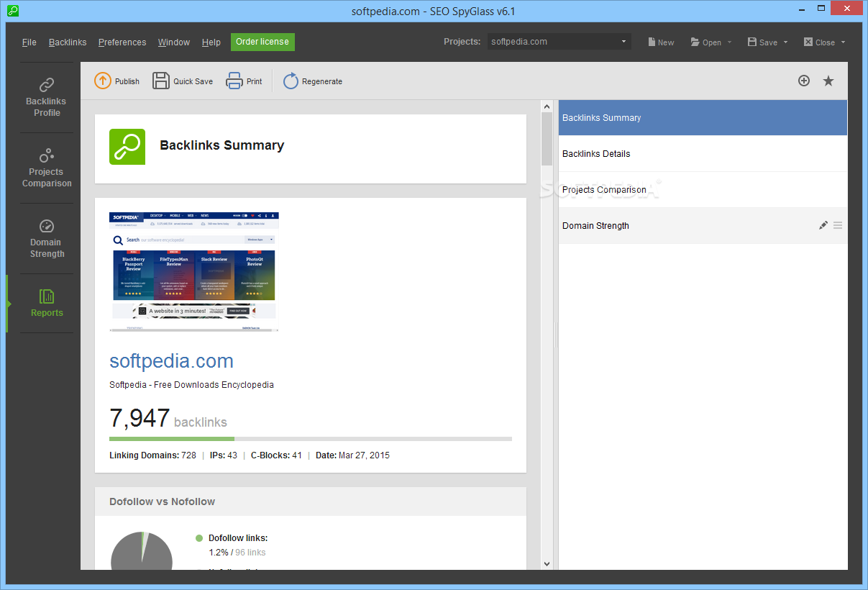The width and height of the screenshot is (868, 590).
Task: Click the Open project button
Action: (706, 42)
